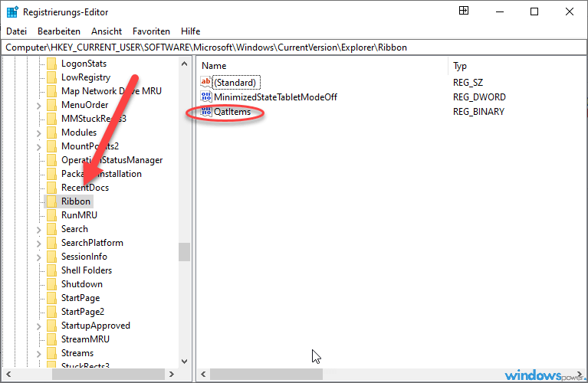Select the Shutdown key
The height and width of the screenshot is (383, 588).
tap(82, 284)
